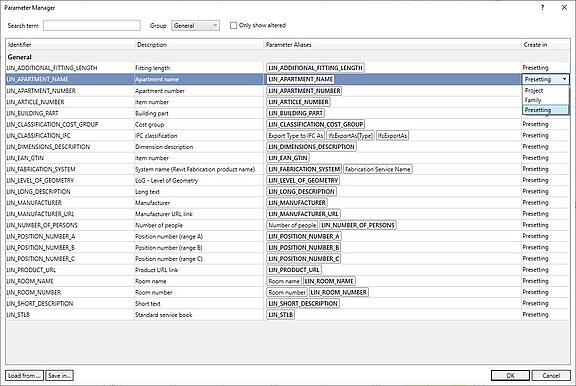Select the LIN_EAN_GTIN identifier
This screenshot has height=386, width=576.
(x=25, y=158)
